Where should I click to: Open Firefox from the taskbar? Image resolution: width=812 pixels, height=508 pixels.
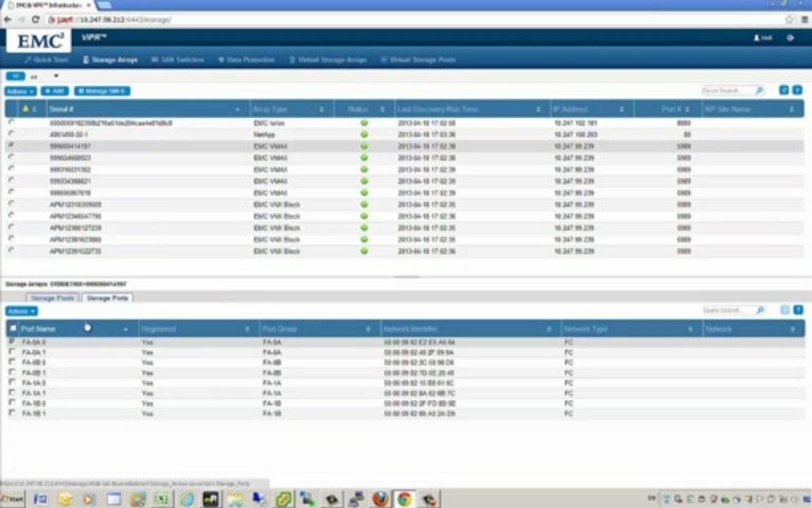coord(381,499)
